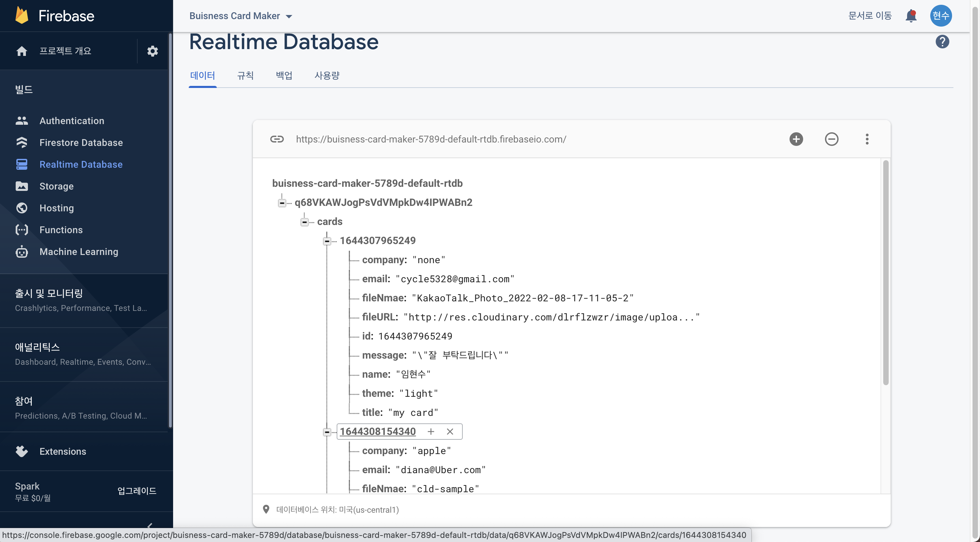Image resolution: width=980 pixels, height=542 pixels.
Task: Collapse the 1644307965249 tree node
Action: pyautogui.click(x=327, y=241)
